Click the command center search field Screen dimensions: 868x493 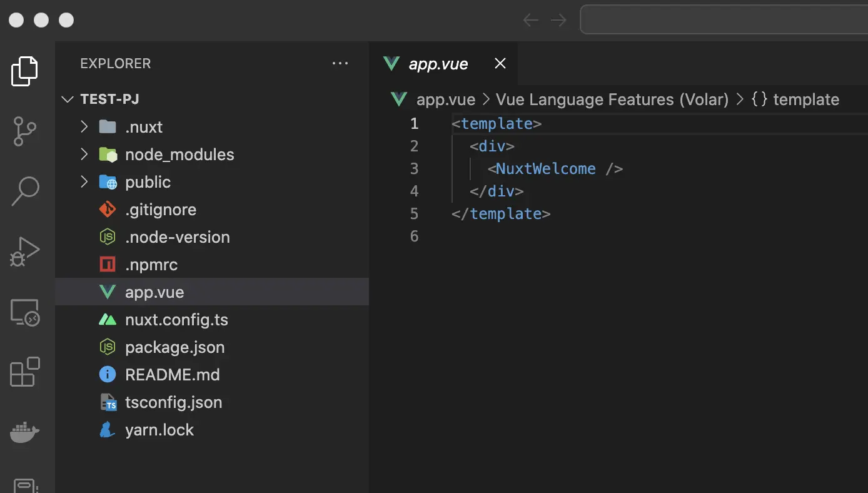click(724, 20)
